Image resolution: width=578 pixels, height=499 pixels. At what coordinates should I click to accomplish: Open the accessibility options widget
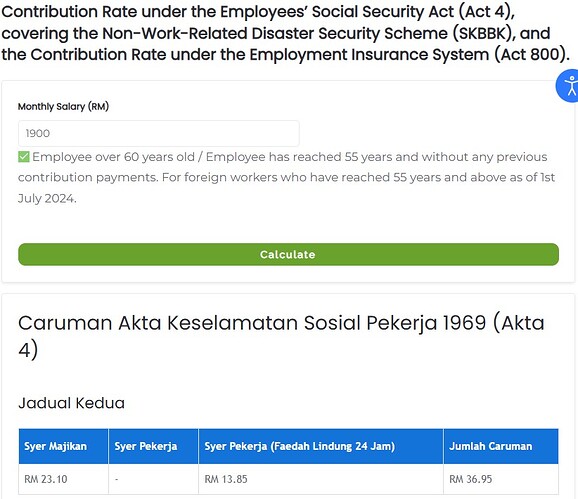point(568,86)
